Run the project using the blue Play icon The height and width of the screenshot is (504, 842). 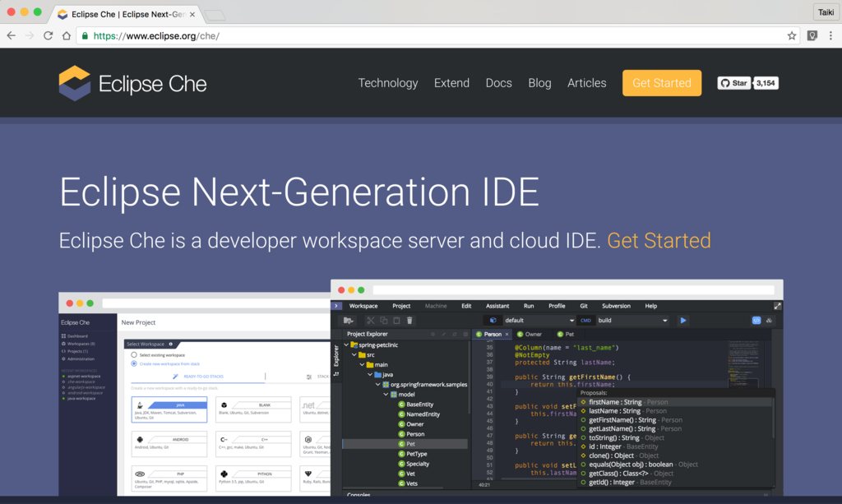[x=684, y=320]
